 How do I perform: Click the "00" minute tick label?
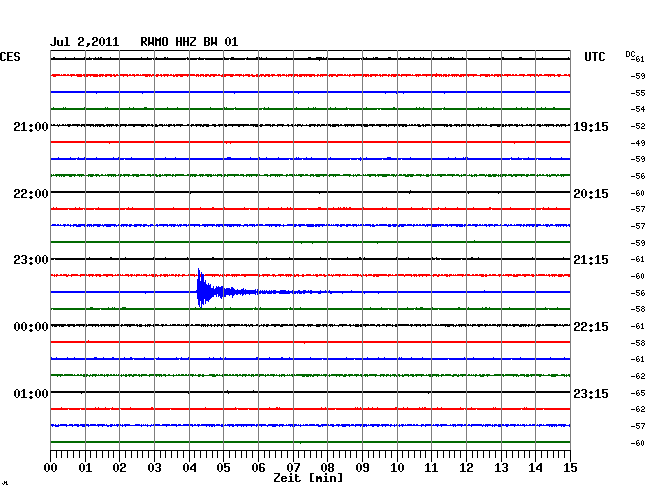[51, 468]
